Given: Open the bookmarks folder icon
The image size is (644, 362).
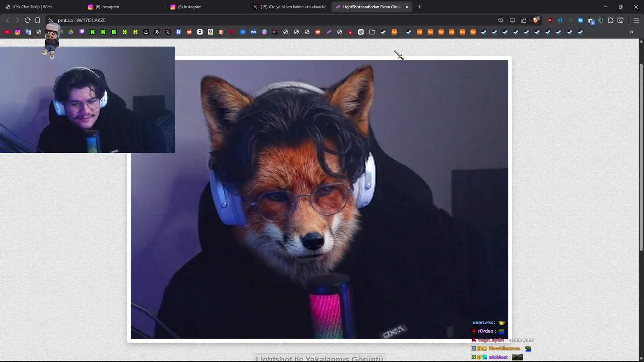Looking at the screenshot, I should [372, 32].
